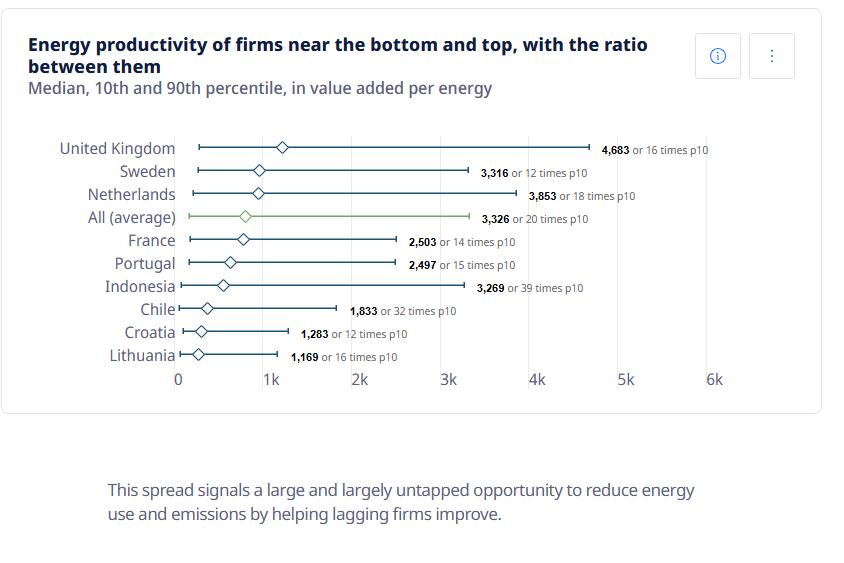
Task: Select Sweden's median diamond marker
Action: tap(259, 170)
